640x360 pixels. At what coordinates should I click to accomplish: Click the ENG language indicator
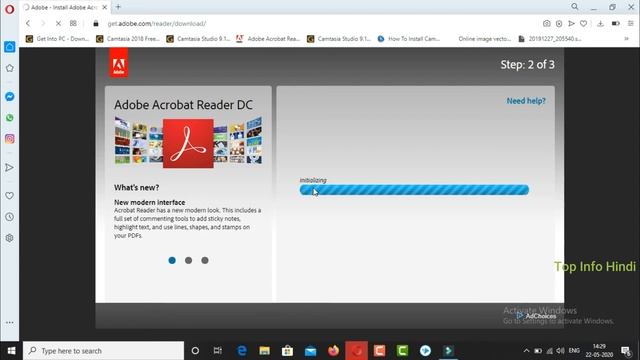(574, 351)
